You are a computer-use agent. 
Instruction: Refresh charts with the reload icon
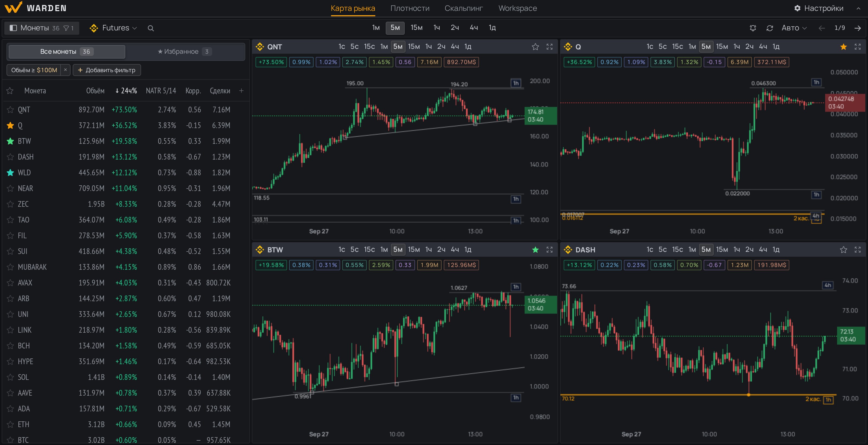(770, 28)
